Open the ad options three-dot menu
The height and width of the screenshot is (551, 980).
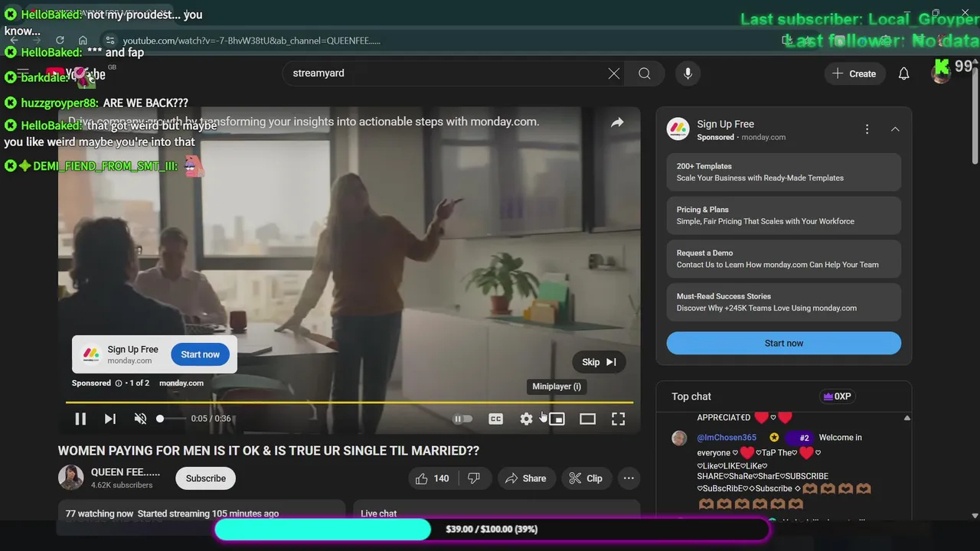click(867, 129)
